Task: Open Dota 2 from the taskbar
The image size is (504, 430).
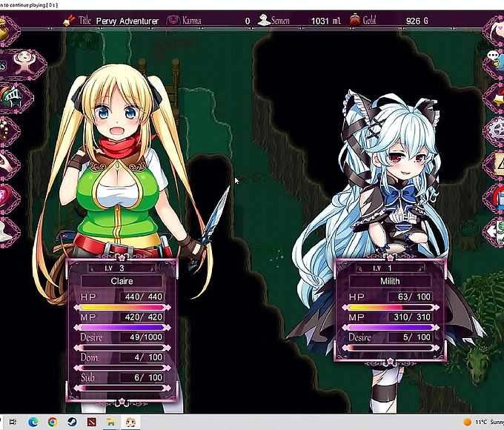Action: point(92,422)
